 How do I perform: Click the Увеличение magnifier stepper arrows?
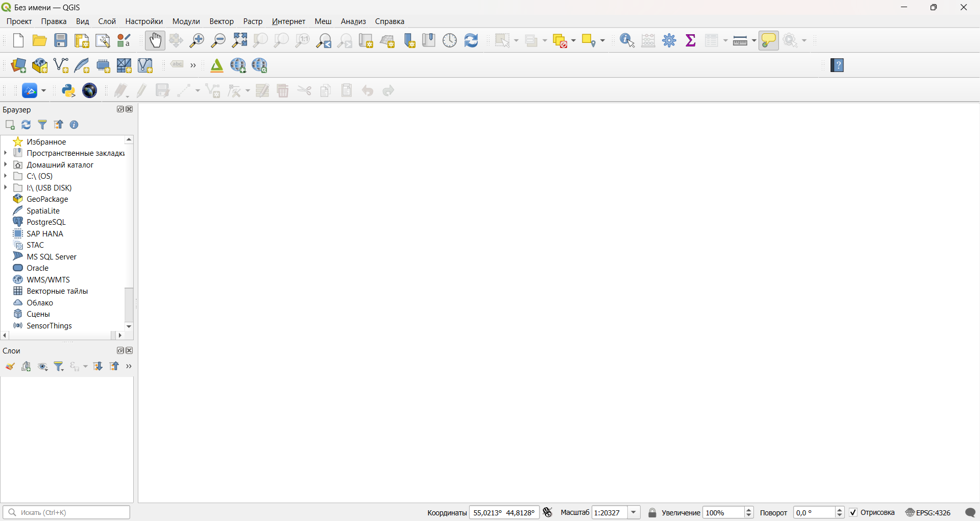[749, 513]
